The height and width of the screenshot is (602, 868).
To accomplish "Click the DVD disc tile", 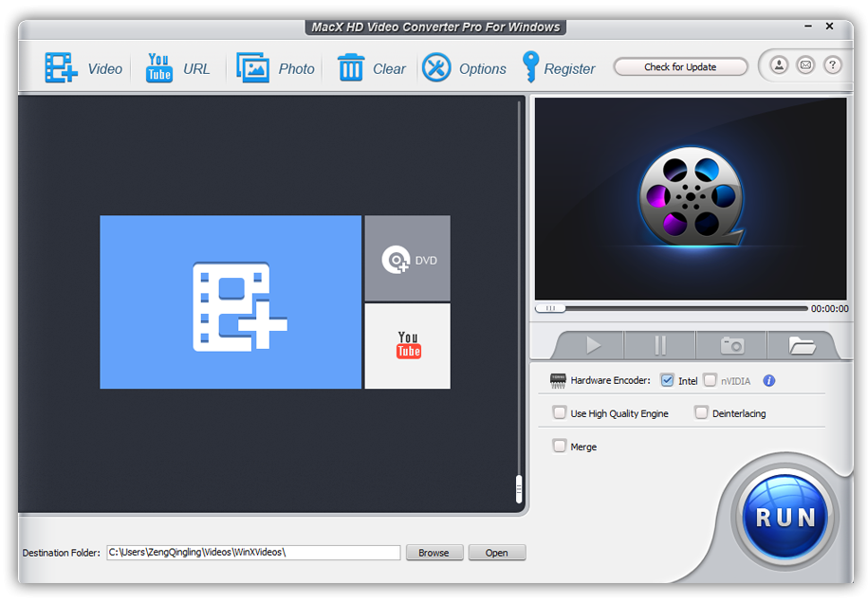I will click(x=407, y=259).
